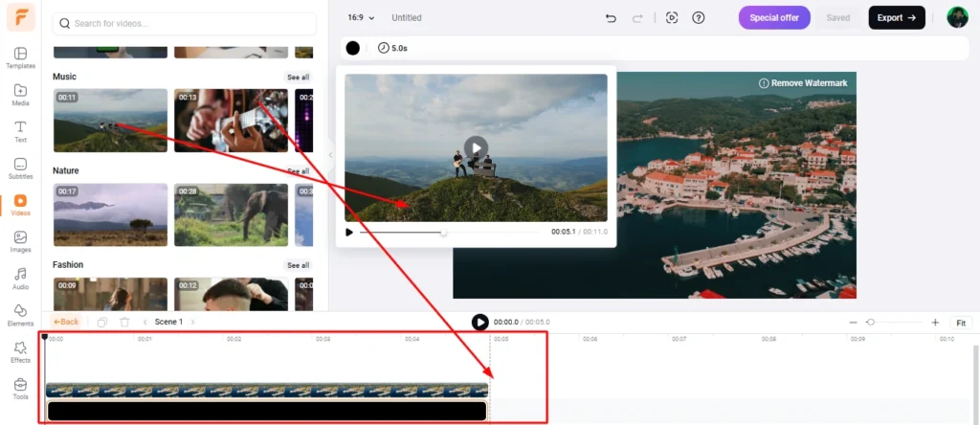Screen dimensions: 980x425
Task: Play the preview popup video center button
Action: pyautogui.click(x=476, y=148)
